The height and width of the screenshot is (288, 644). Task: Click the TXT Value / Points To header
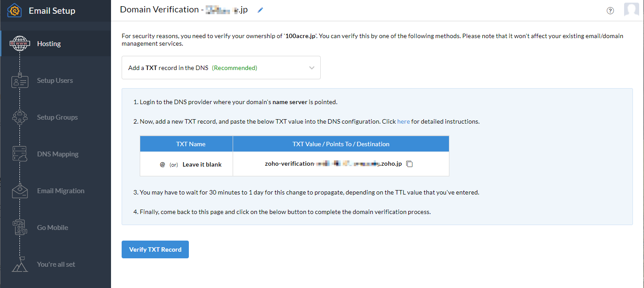(341, 144)
